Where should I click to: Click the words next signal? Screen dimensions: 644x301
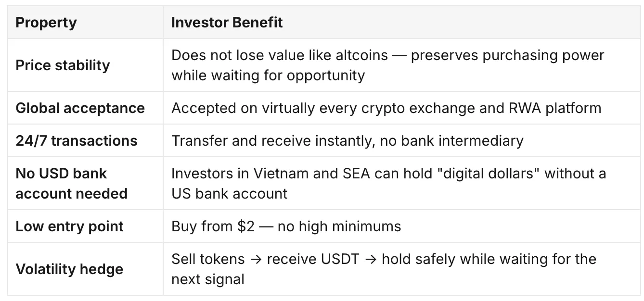tap(208, 279)
